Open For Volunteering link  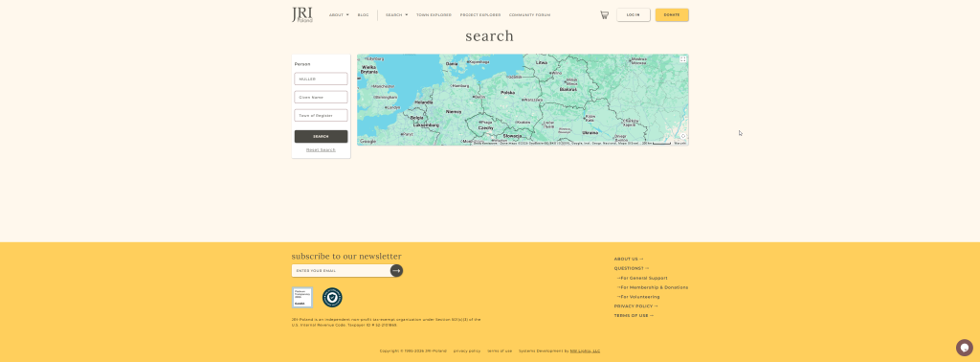click(638, 296)
